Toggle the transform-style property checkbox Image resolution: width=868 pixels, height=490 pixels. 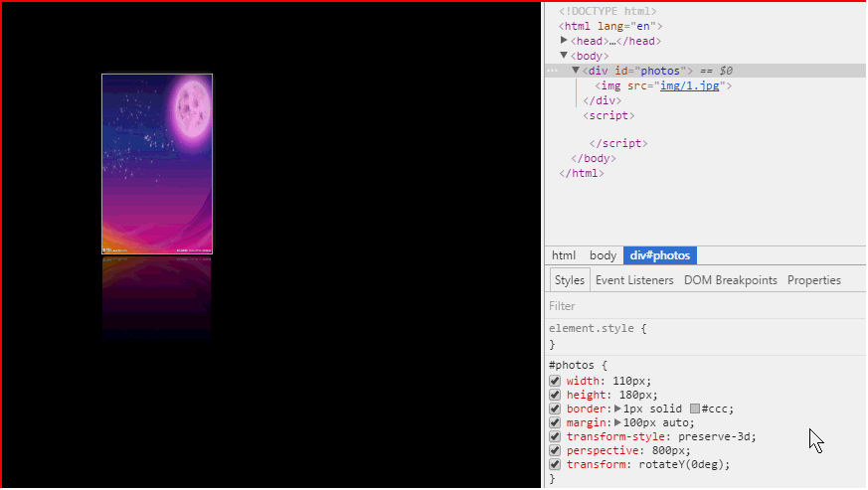click(555, 436)
